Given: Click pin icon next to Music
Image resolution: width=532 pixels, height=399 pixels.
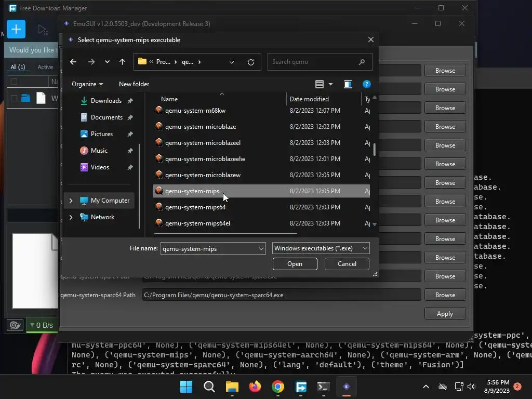Looking at the screenshot, I should point(130,151).
